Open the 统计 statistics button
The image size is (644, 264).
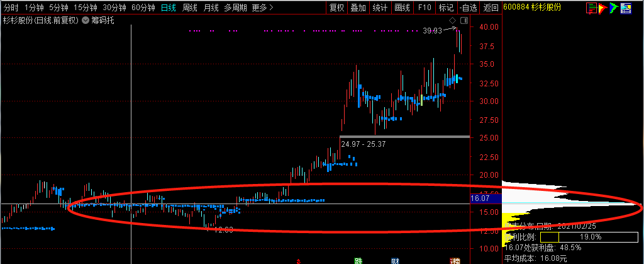coord(380,8)
